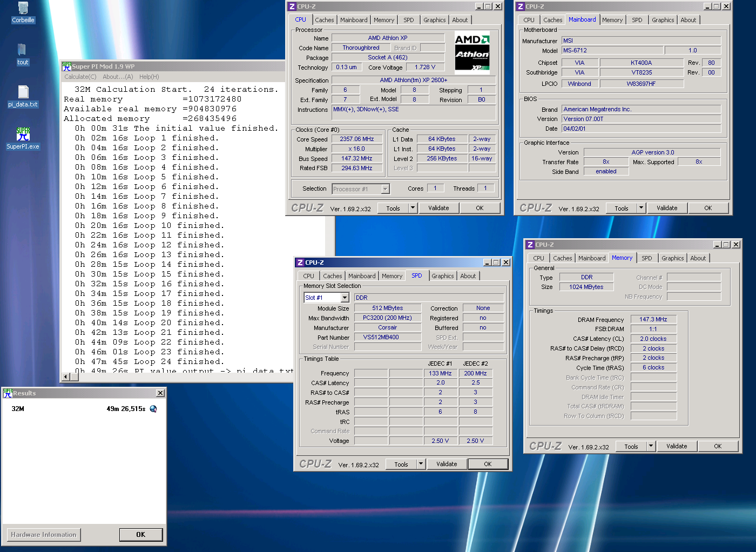Select Caches tab in Memory window

[x=562, y=258]
